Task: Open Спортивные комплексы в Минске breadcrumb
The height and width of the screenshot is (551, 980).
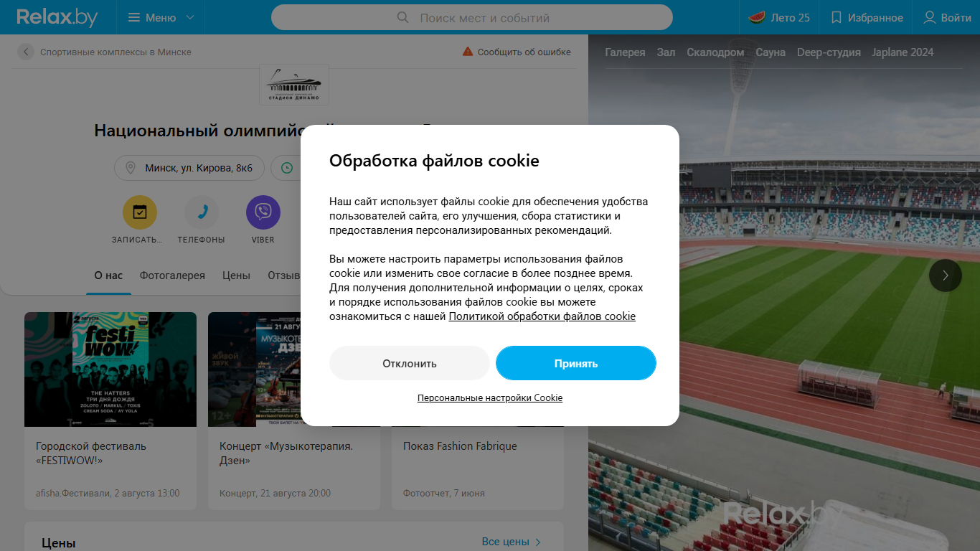Action: 116,52
